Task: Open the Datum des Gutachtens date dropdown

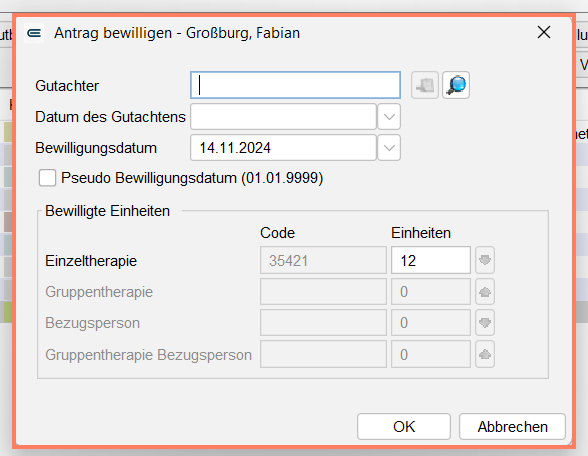Action: [x=389, y=117]
